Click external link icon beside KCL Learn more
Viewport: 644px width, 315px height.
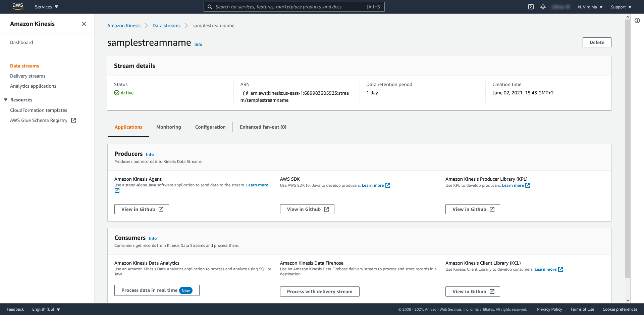click(x=560, y=269)
